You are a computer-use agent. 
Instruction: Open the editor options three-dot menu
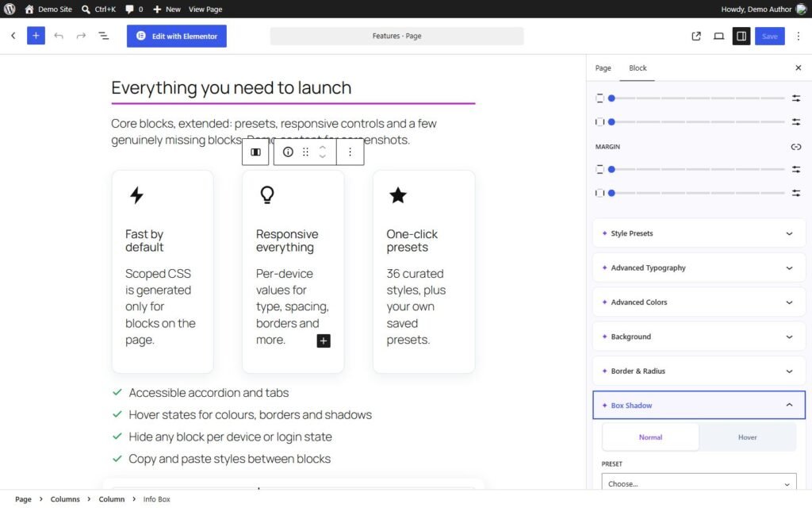pyautogui.click(x=798, y=36)
